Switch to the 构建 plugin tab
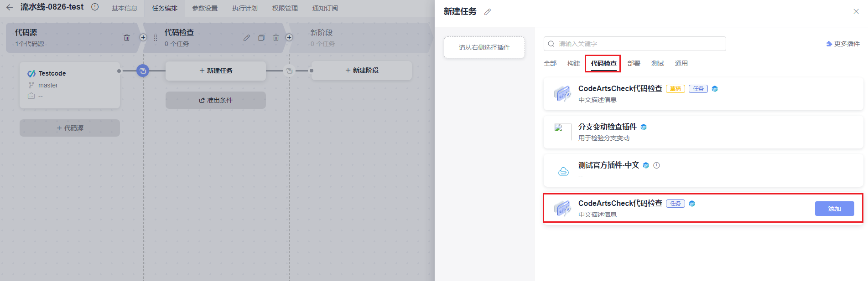Screen dimensions: 868x281 coord(573,63)
